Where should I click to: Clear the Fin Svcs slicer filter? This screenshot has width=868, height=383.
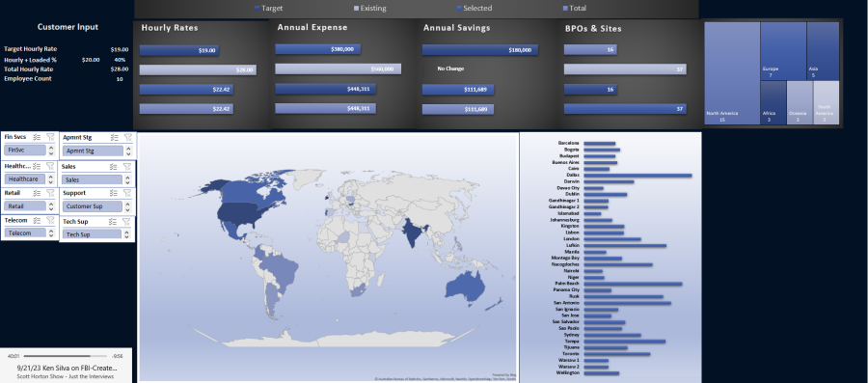(50, 137)
